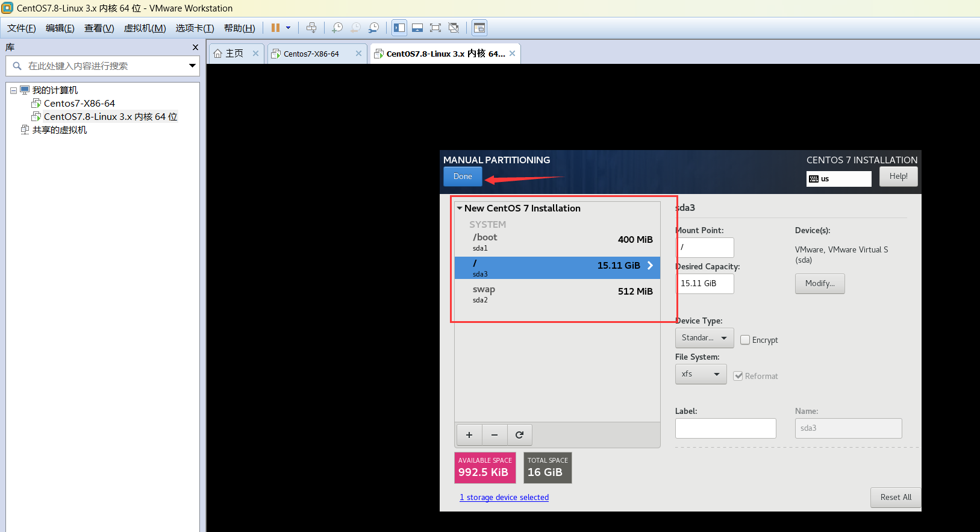Viewport: 980px width, 532px height.
Task: Click the Desired Capacity input field
Action: (x=705, y=284)
